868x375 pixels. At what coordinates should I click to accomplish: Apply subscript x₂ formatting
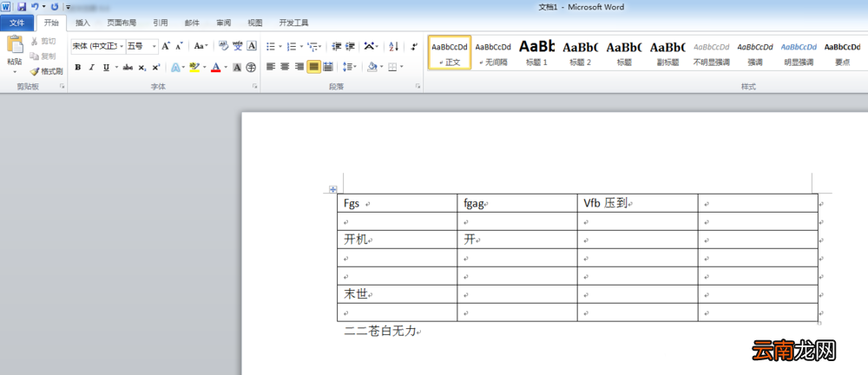pos(142,68)
